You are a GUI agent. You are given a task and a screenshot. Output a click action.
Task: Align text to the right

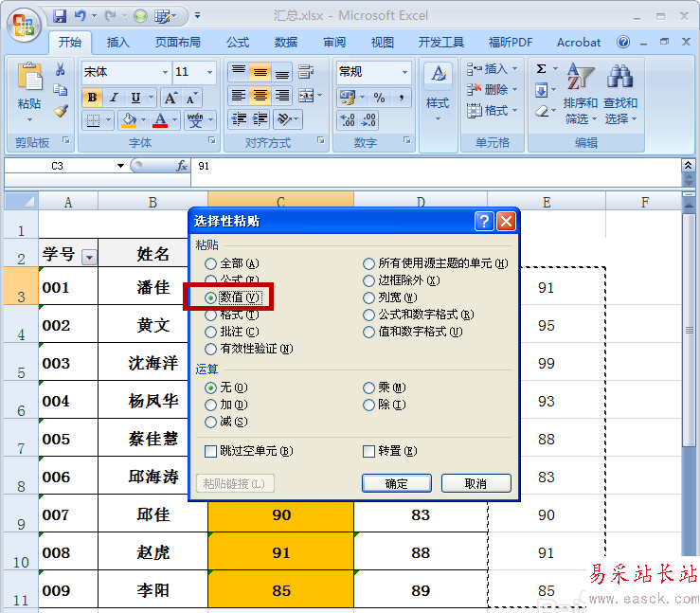(281, 95)
